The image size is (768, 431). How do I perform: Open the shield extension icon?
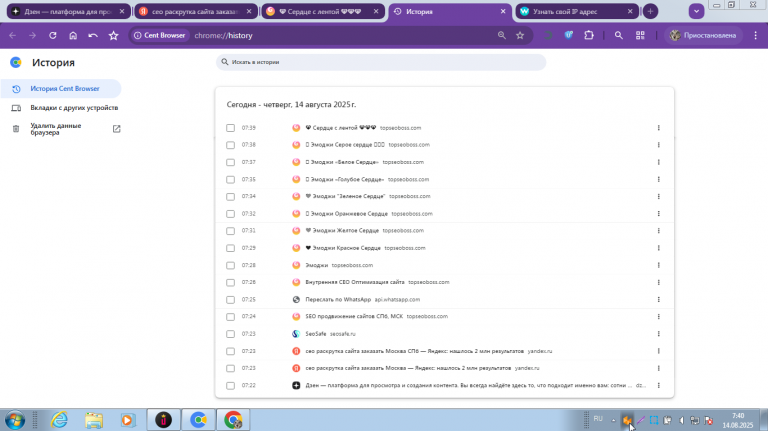tap(569, 35)
